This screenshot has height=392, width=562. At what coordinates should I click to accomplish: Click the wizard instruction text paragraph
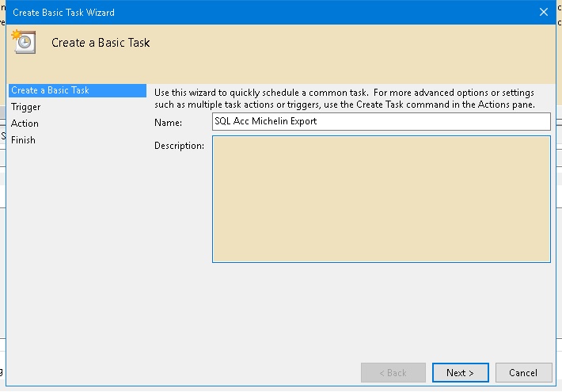(x=344, y=99)
